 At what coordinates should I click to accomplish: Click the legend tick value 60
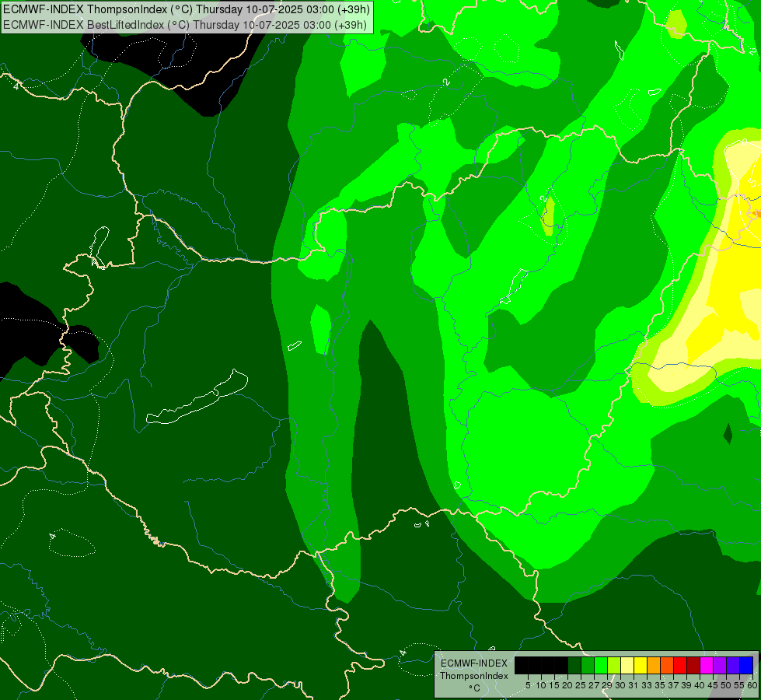pyautogui.click(x=752, y=685)
